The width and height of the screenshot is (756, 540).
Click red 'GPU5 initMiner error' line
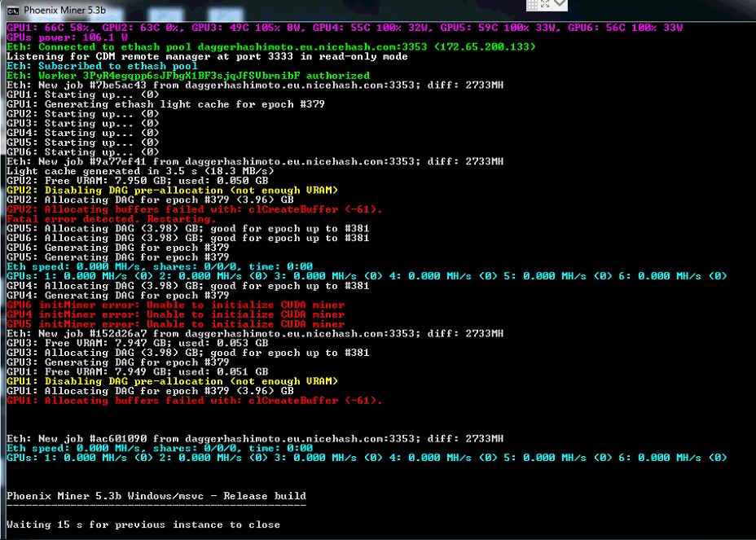[x=175, y=324]
